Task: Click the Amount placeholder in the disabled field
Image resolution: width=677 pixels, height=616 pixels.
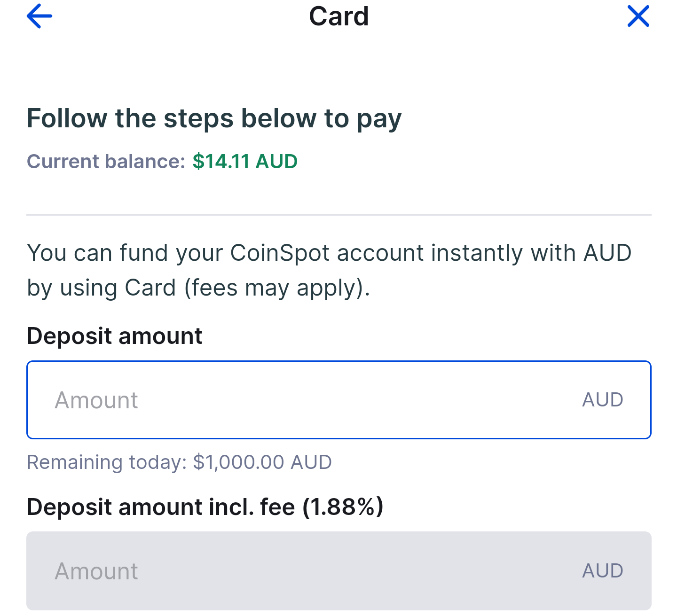Action: (x=96, y=571)
